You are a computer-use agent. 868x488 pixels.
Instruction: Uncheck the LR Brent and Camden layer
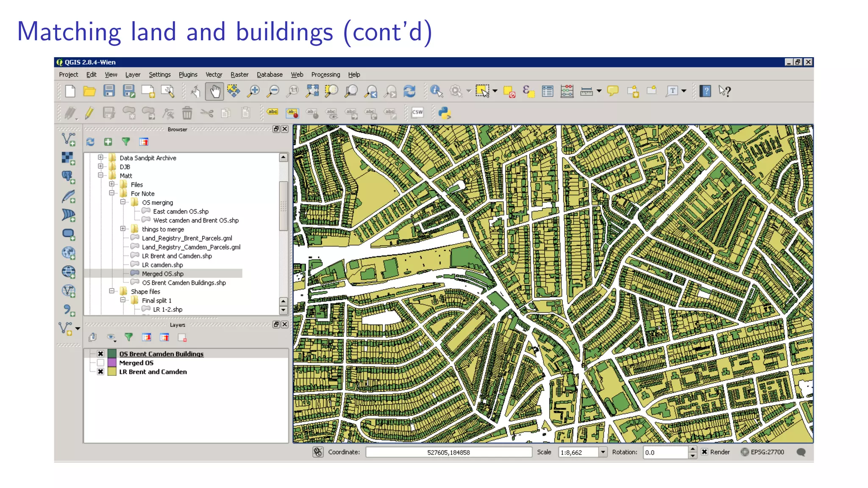click(100, 372)
